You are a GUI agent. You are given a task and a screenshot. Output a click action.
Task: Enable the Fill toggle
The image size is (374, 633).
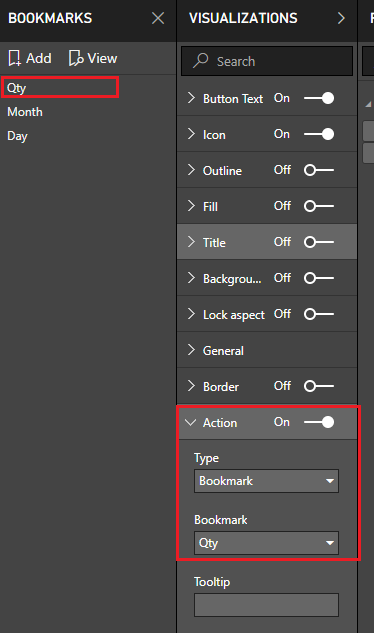(x=319, y=206)
